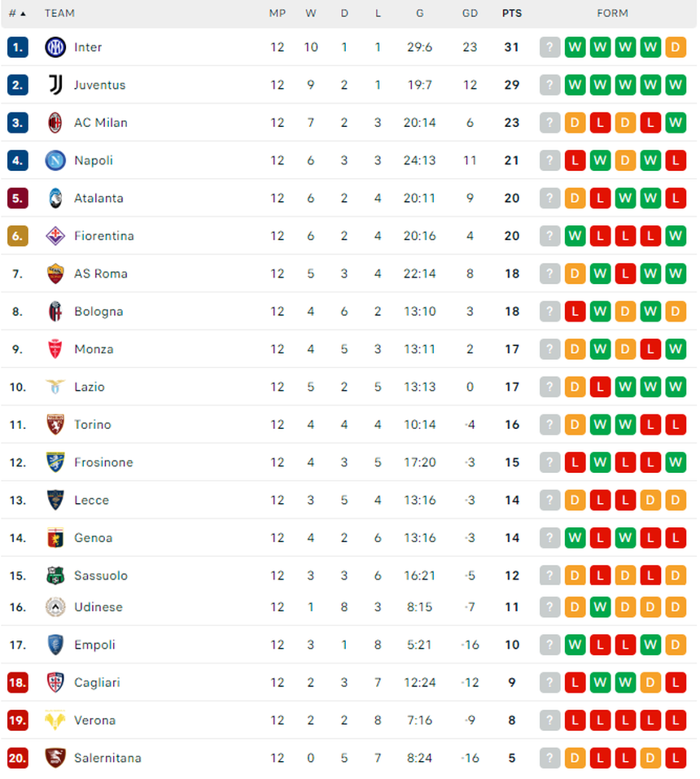Image resolution: width=700 pixels, height=779 pixels.
Task: Click the Fiorentina fleur-de-lis badge
Action: point(55,235)
